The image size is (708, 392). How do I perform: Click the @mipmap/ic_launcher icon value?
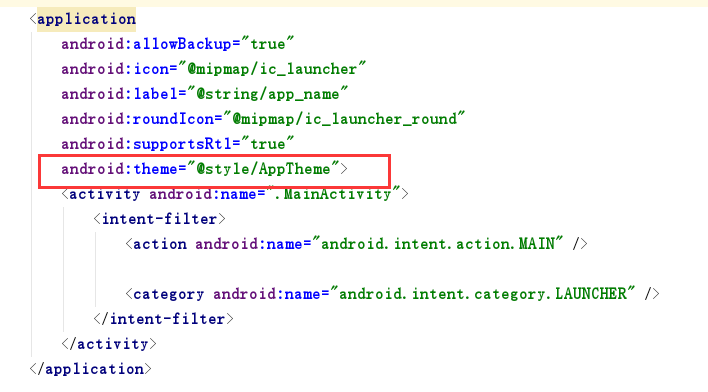click(272, 69)
